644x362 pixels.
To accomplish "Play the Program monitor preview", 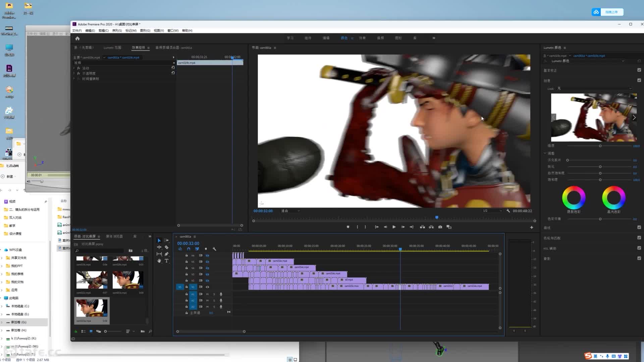I will [394, 227].
